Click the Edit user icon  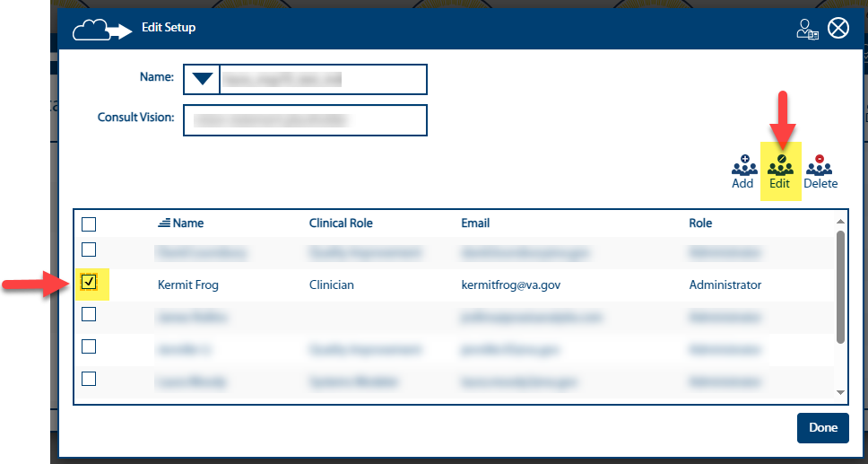[780, 166]
